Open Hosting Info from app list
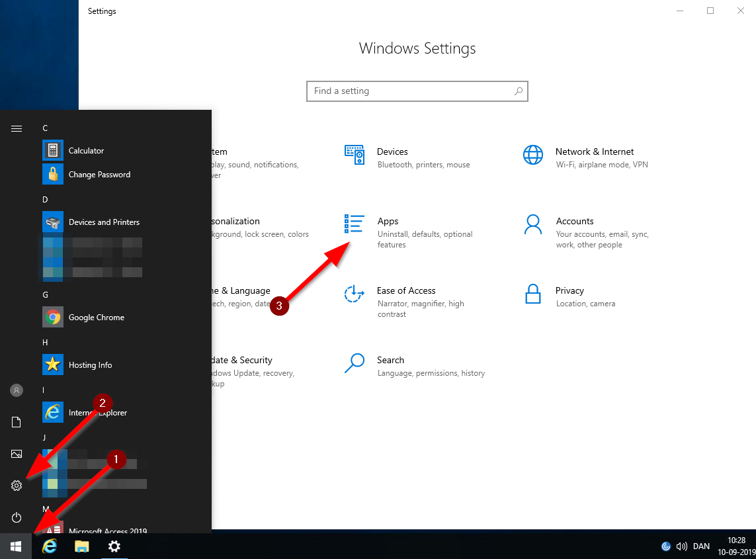756x559 pixels. click(90, 365)
